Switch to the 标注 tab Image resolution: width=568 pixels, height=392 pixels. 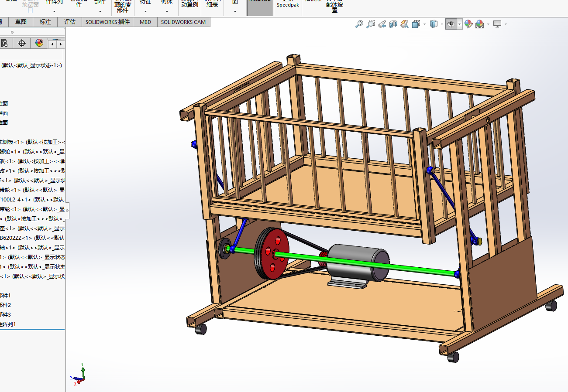click(x=45, y=22)
